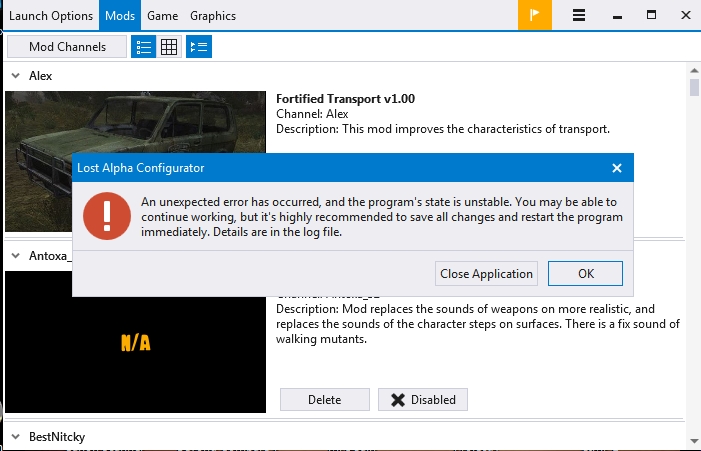Toggle grouped list view icon

coord(199,47)
